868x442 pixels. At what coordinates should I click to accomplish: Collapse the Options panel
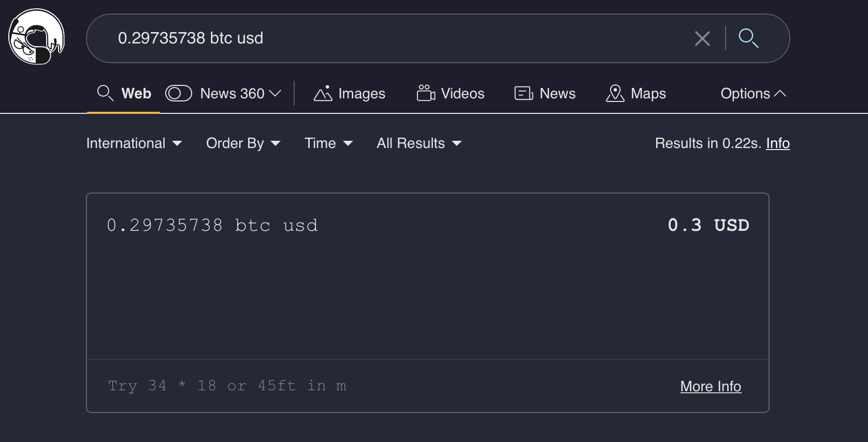click(x=753, y=93)
